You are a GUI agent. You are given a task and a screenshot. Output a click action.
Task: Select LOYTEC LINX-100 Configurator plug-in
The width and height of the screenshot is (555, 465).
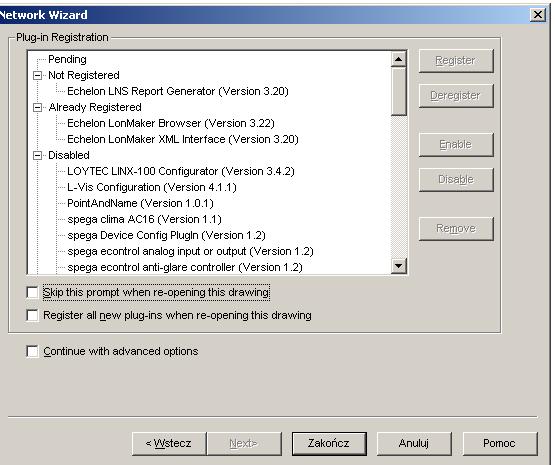tap(181, 171)
